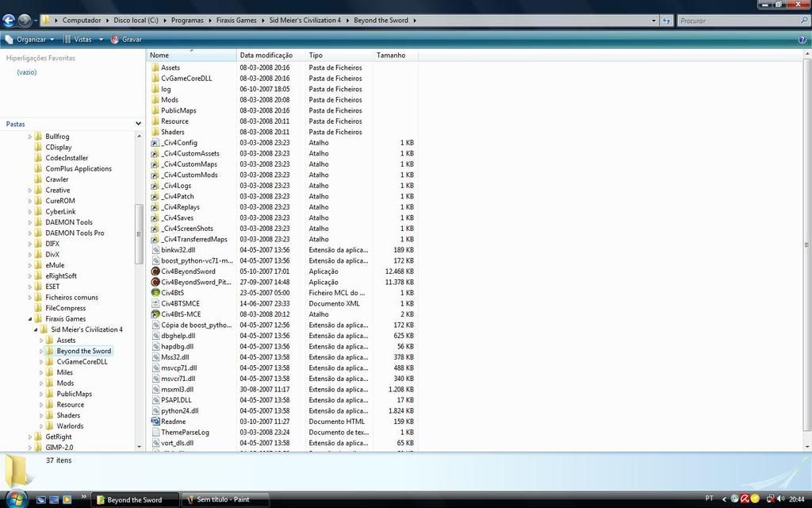Click the Back navigation arrow button
812x508 pixels.
pos(8,20)
